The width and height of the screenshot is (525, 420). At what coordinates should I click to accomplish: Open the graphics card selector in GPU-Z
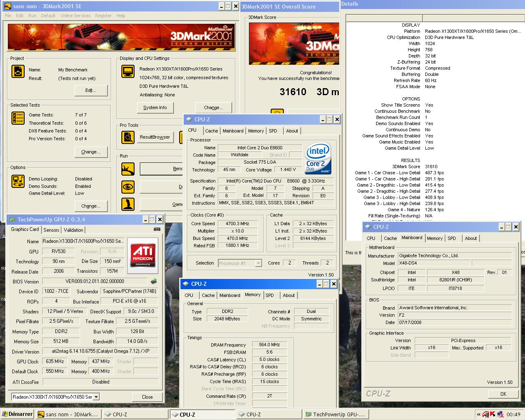[96, 397]
